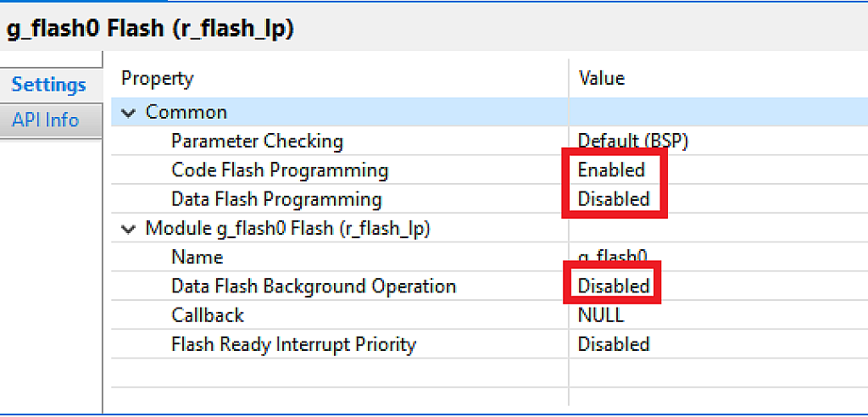Collapse the Module g_flash0 Flash section chevron
868x417 pixels.
(x=129, y=228)
